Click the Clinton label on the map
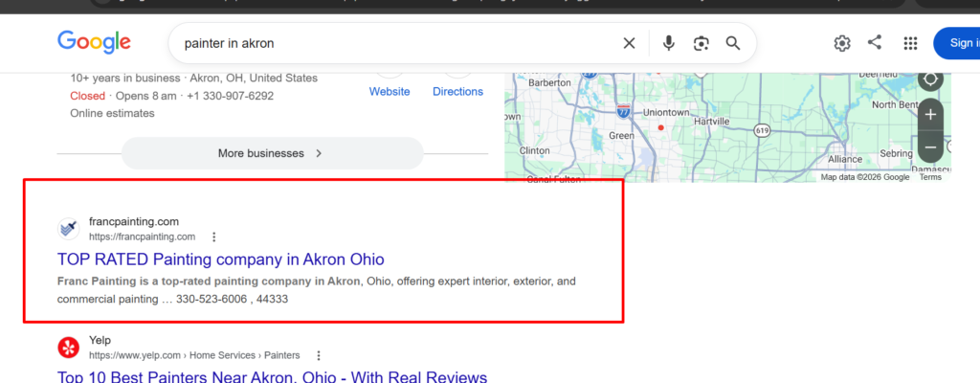980x383 pixels. coord(534,151)
